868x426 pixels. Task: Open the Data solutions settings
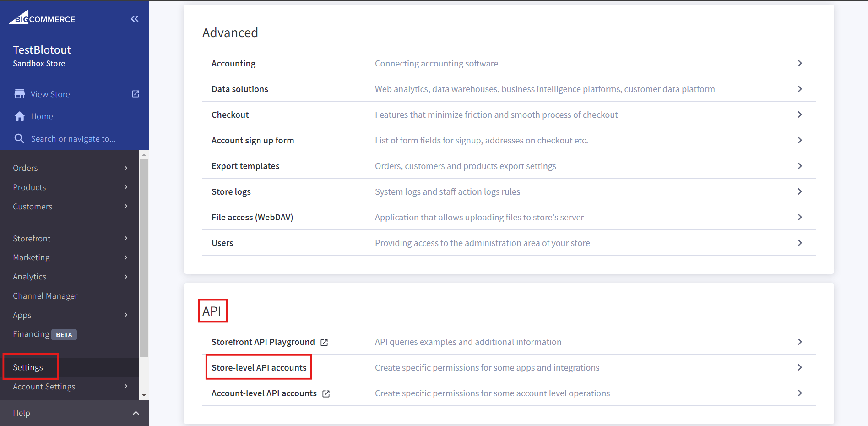point(240,89)
